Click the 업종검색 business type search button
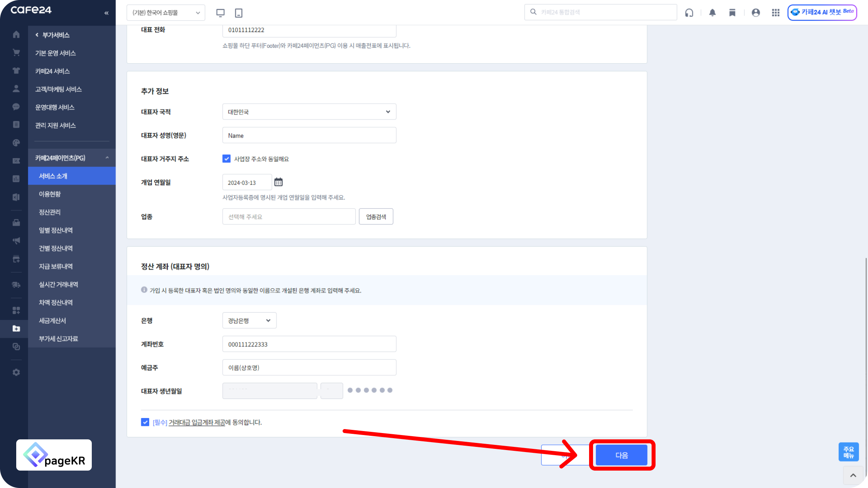The image size is (868, 488). [376, 217]
